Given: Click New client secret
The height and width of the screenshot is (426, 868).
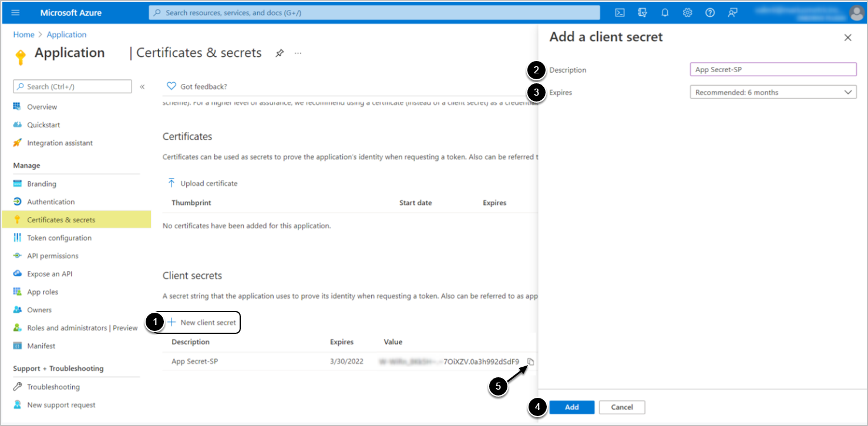Looking at the screenshot, I should [201, 322].
